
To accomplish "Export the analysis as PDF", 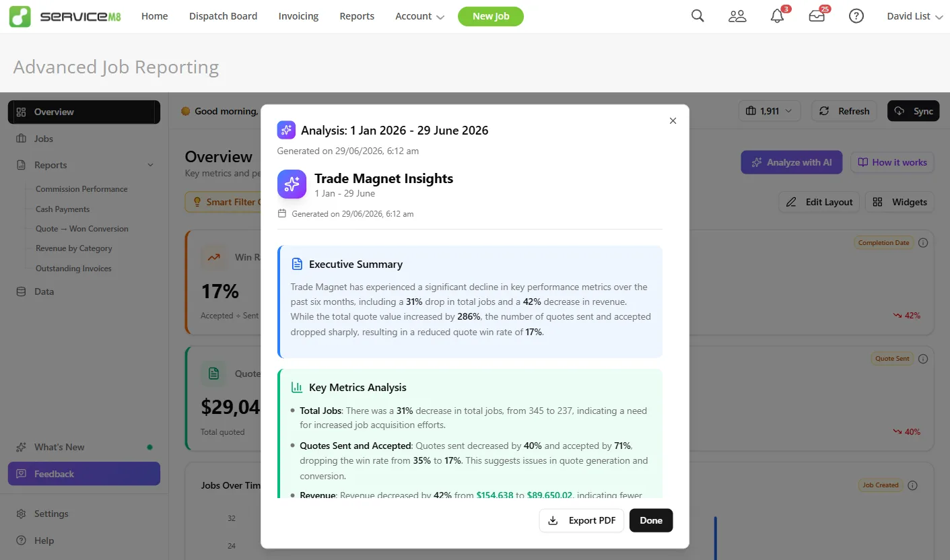I will pyautogui.click(x=582, y=520).
